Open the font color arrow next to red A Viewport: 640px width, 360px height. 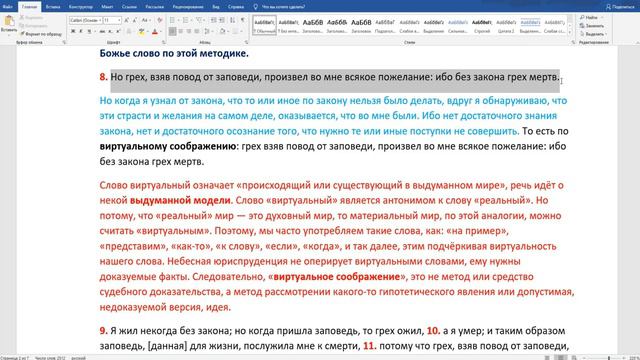[160, 31]
